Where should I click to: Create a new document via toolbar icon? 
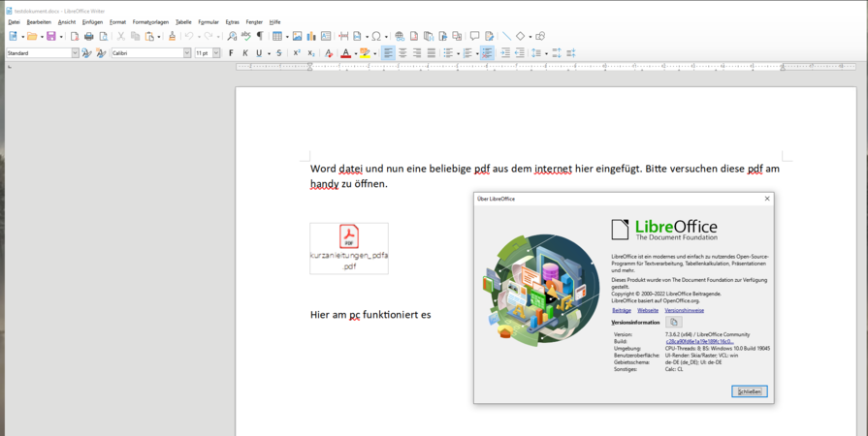click(14, 37)
